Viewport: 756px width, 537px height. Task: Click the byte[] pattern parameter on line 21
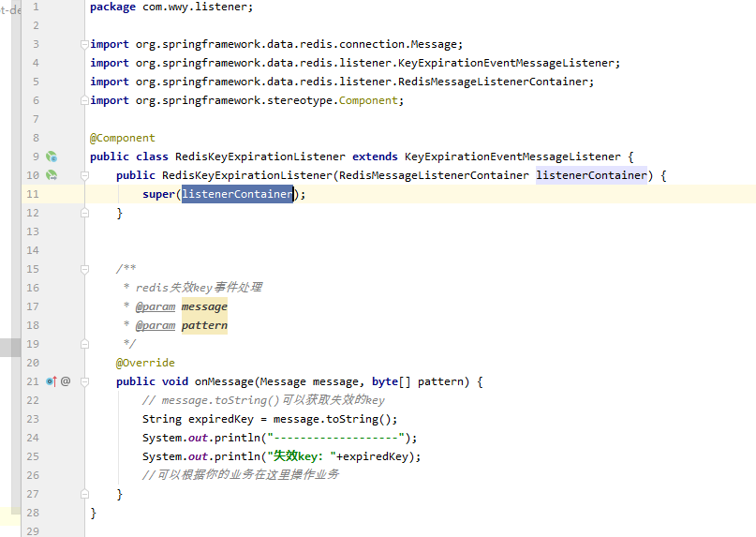(x=418, y=381)
